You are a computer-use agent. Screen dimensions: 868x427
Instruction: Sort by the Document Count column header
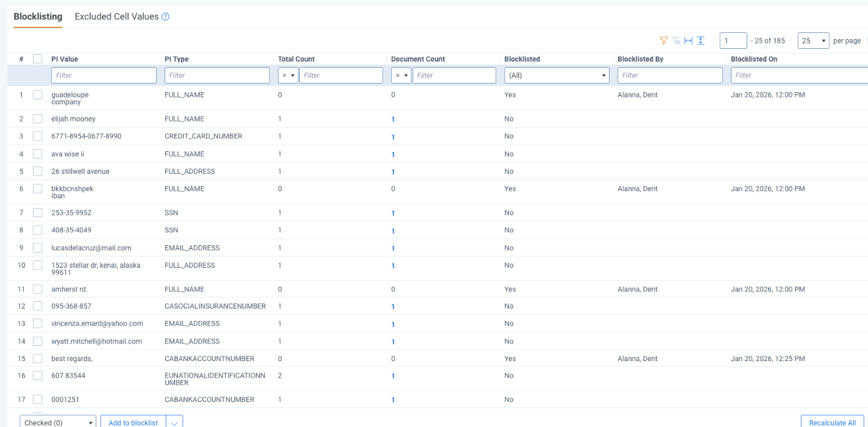418,59
